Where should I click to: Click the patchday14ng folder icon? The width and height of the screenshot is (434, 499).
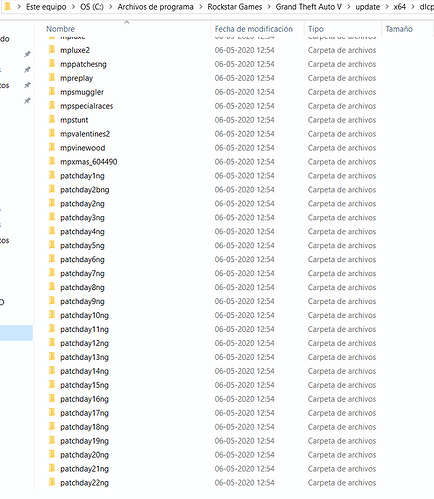(52, 371)
